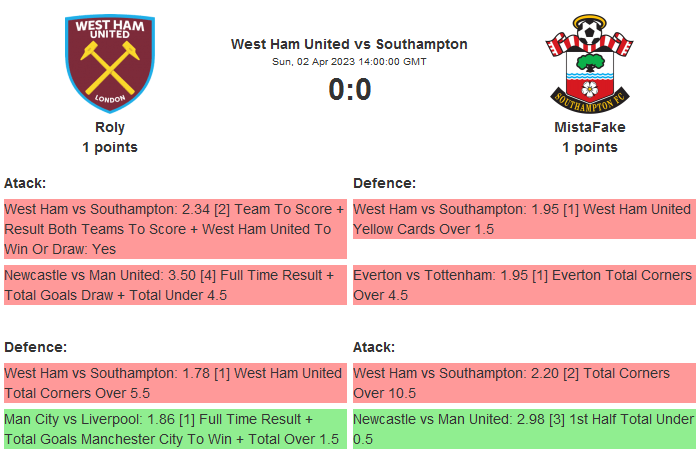Select the green Man City vs Liverpool bet
The height and width of the screenshot is (460, 700).
[175, 429]
